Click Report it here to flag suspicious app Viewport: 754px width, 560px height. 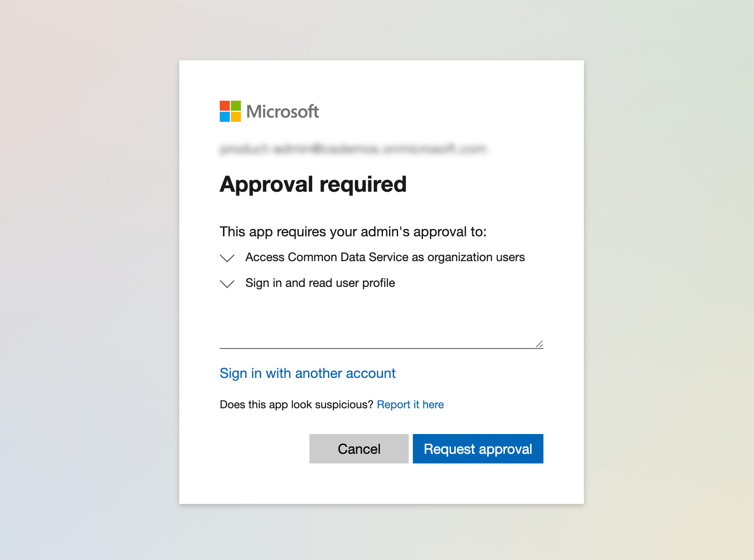tap(410, 404)
